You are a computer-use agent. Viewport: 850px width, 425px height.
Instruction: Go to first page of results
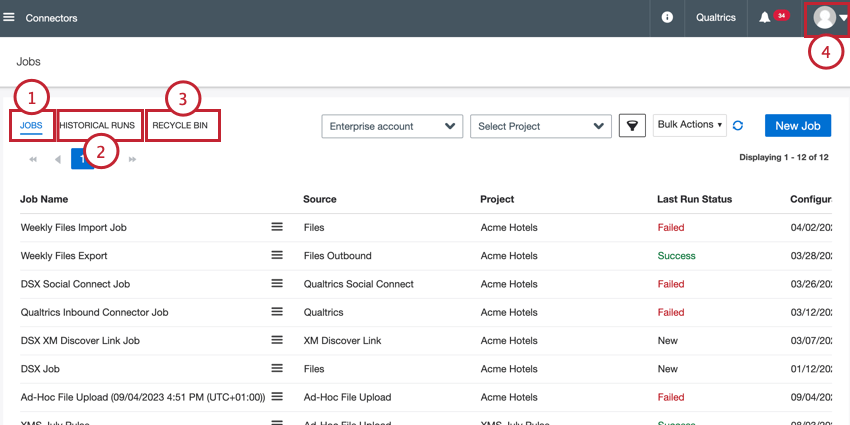coord(33,159)
